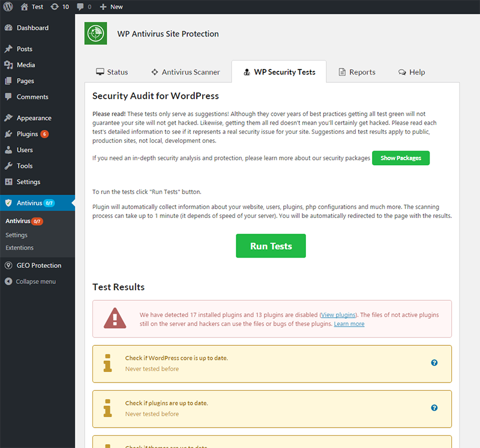
Task: Click the Pages icon in sidebar
Action: pos(8,81)
